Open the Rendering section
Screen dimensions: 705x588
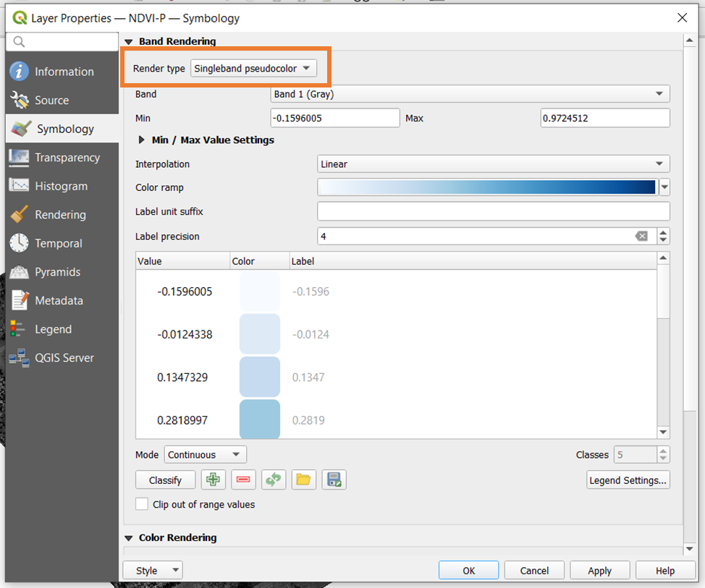point(62,215)
